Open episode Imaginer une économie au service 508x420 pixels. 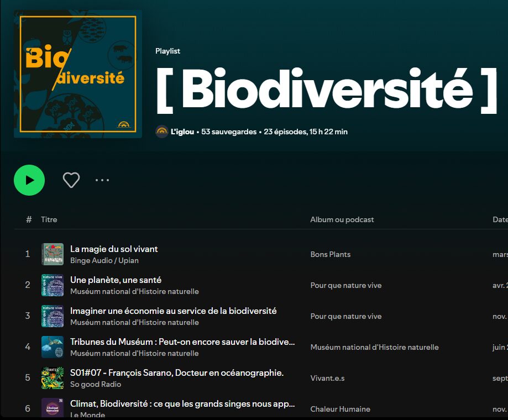[x=174, y=311]
